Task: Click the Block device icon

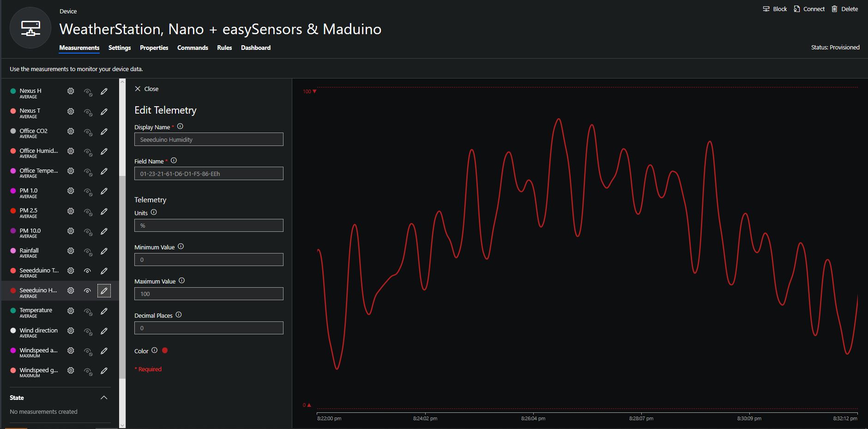Action: 766,9
